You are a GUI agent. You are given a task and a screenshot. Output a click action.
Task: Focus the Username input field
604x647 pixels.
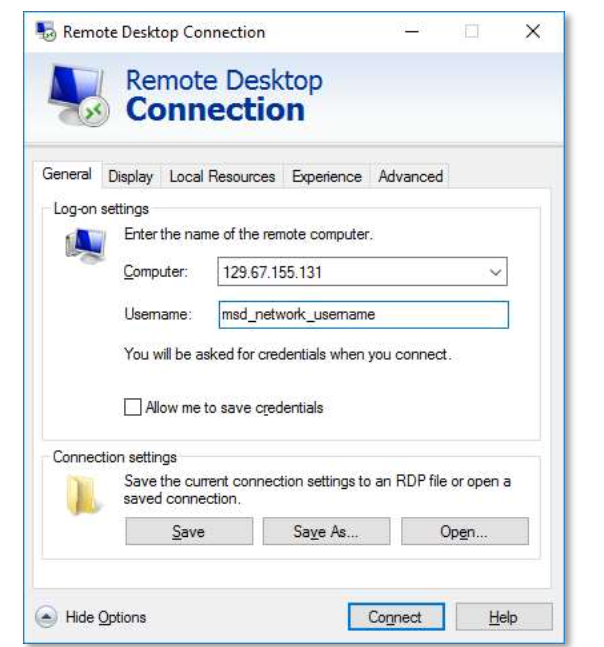(x=363, y=315)
